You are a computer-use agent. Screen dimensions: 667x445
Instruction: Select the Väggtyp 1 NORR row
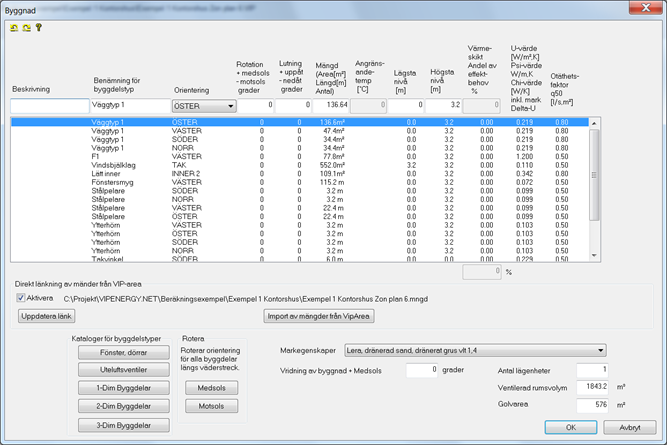pos(300,148)
